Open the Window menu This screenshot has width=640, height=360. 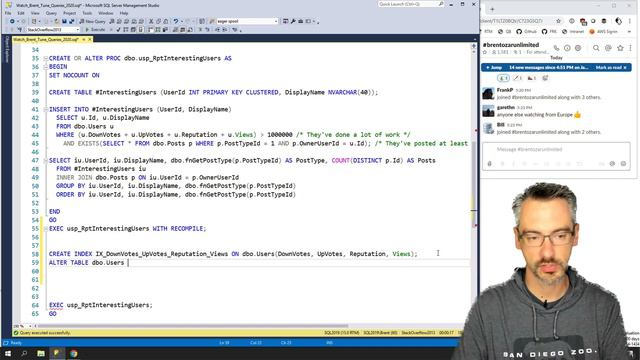pyautogui.click(x=106, y=13)
